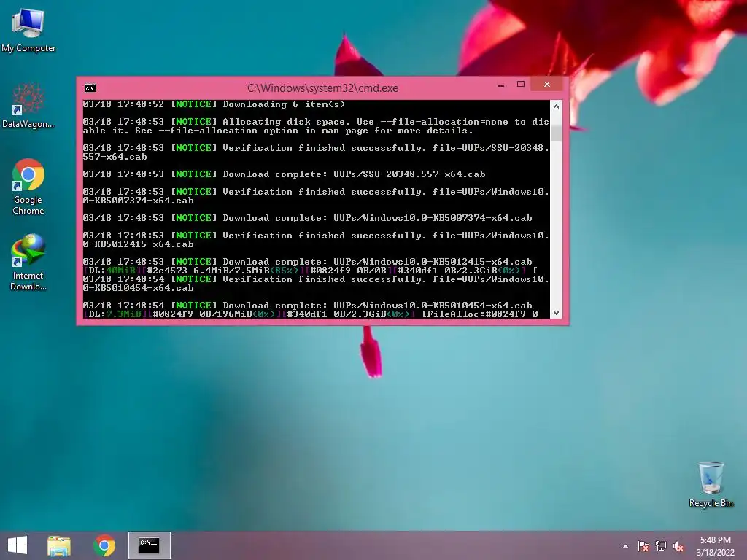
Task: Click the "DL:7.3MiB" progress status line
Action: click(310, 314)
